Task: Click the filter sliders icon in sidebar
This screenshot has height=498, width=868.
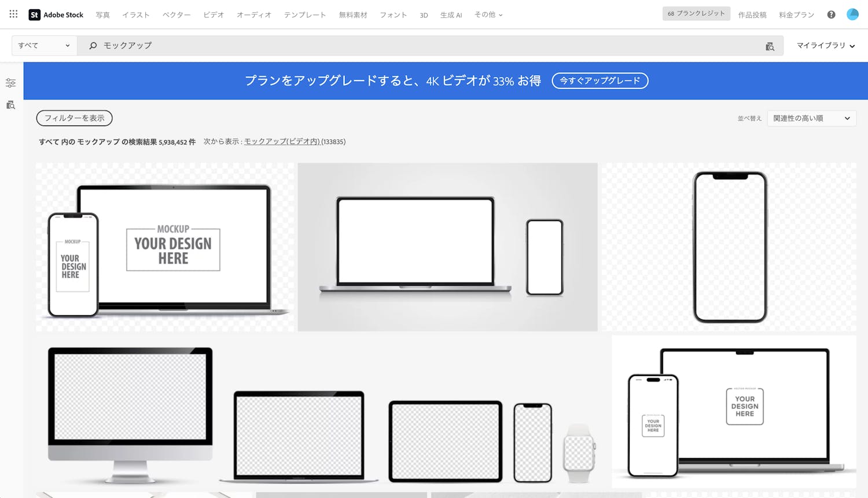Action: coord(10,83)
